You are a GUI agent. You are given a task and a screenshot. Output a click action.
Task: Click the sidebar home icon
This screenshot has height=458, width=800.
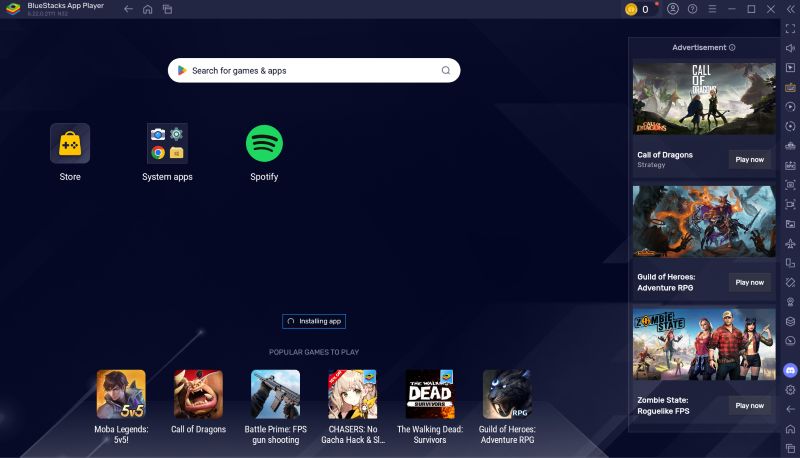click(x=790, y=429)
